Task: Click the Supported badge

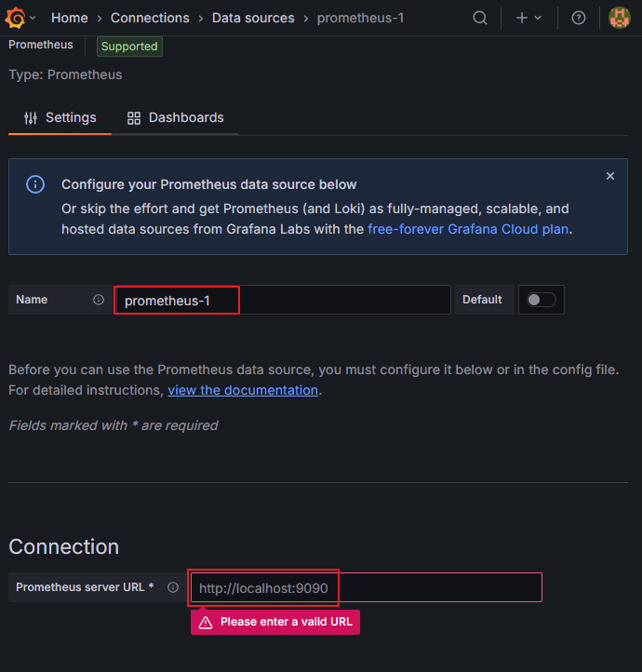Action: click(129, 47)
